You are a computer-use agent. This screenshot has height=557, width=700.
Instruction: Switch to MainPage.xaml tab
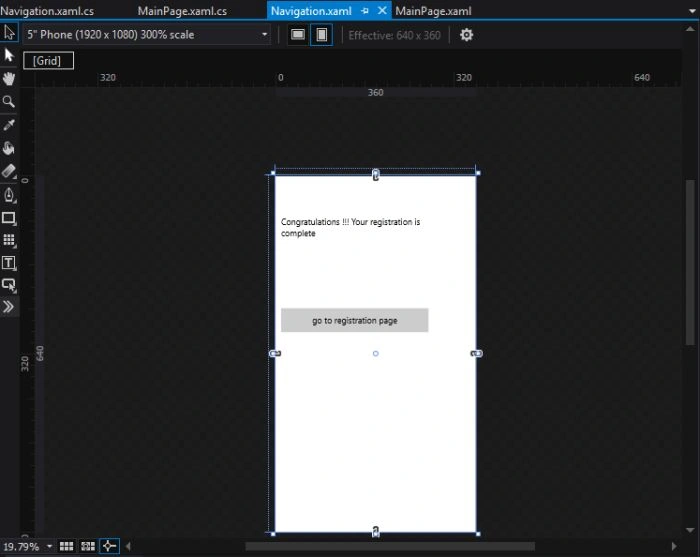click(433, 11)
